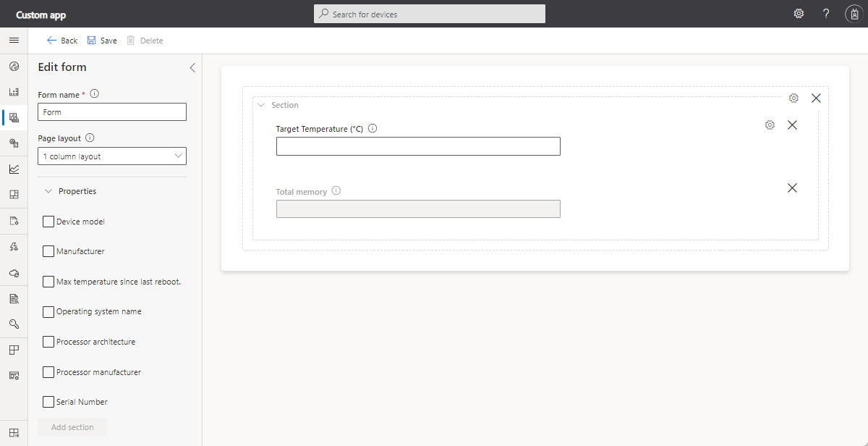Click the 'Section' header label
The width and height of the screenshot is (868, 446).
(285, 105)
